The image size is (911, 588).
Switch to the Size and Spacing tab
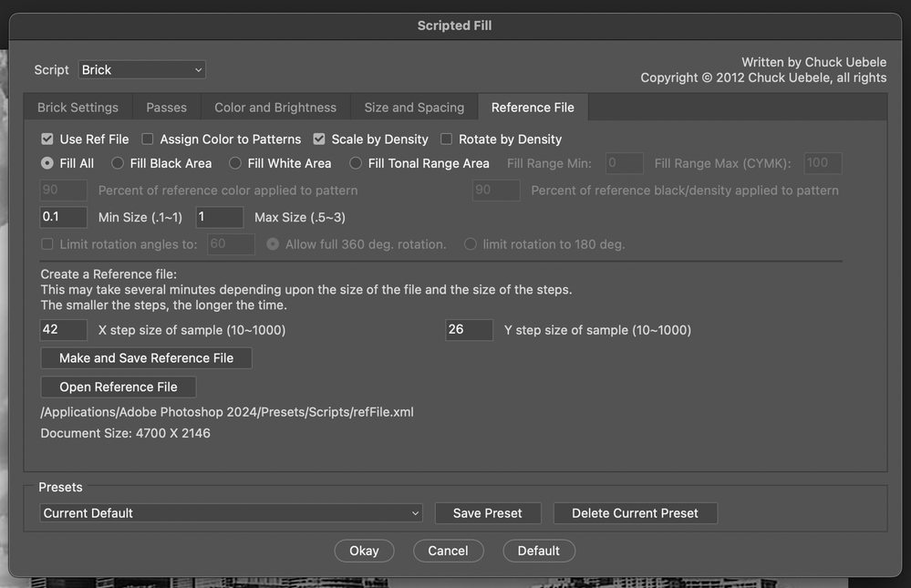click(x=413, y=107)
